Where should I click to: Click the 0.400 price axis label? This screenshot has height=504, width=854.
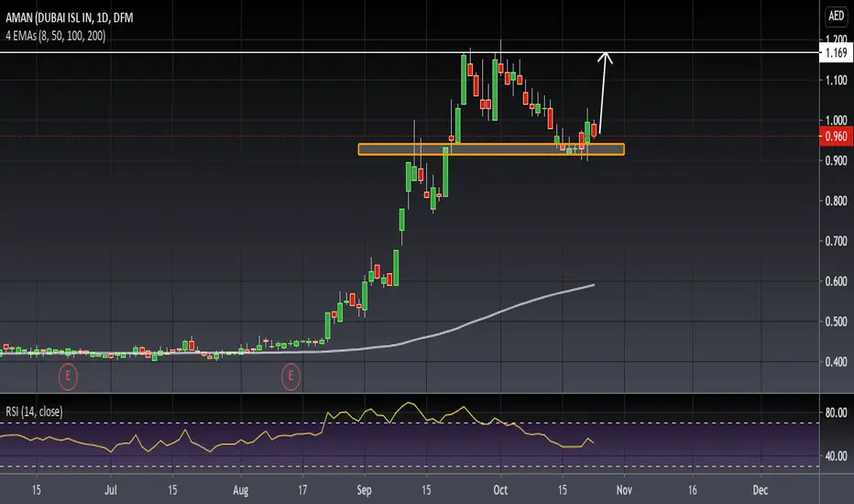836,362
